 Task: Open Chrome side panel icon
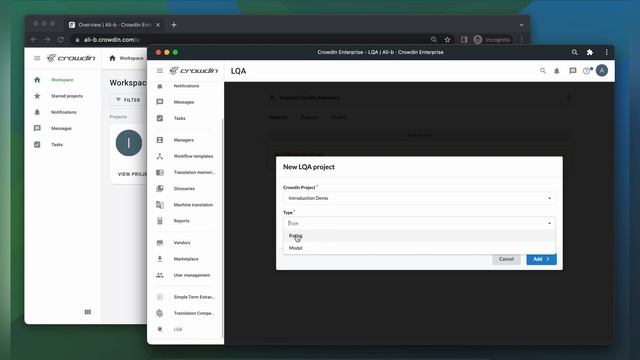(464, 40)
